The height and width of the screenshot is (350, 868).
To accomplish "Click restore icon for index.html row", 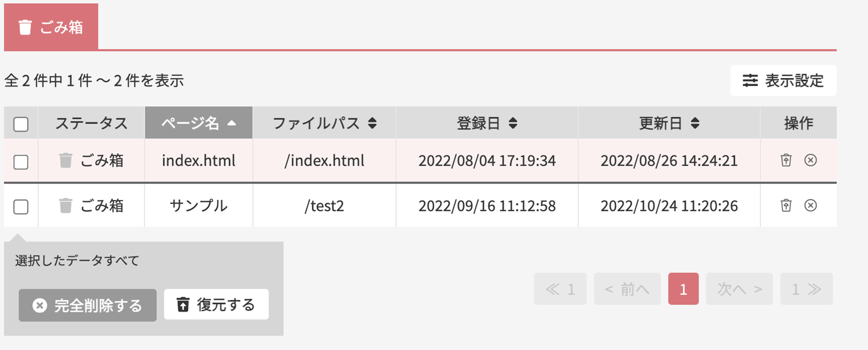I will [786, 160].
